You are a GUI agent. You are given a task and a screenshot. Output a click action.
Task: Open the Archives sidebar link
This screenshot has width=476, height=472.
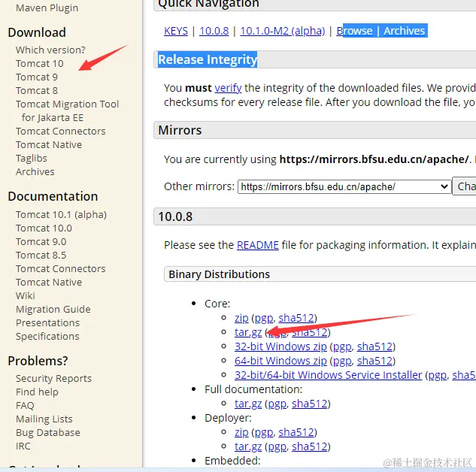tap(35, 171)
